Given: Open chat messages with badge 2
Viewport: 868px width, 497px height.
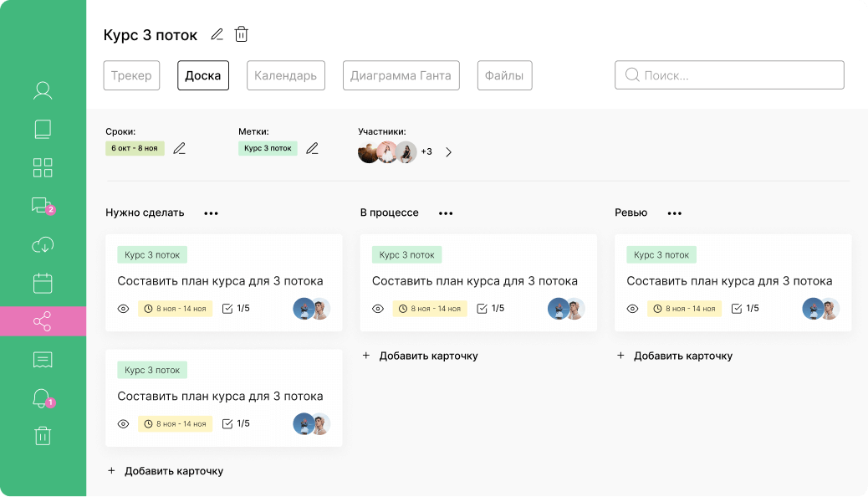Looking at the screenshot, I should (x=42, y=206).
